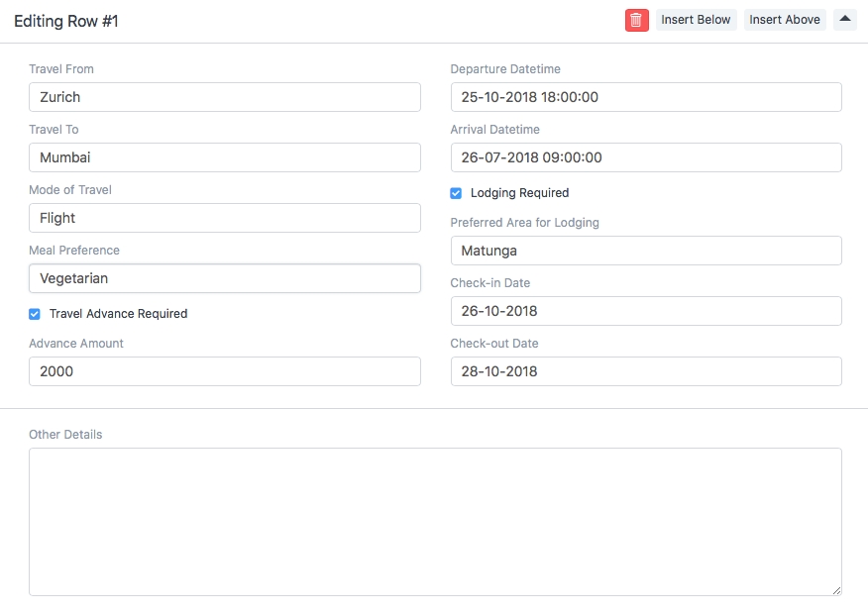Screen dimensions: 868x614
Task: Grab the Other Details textarea resize handle
Action: pos(836,590)
